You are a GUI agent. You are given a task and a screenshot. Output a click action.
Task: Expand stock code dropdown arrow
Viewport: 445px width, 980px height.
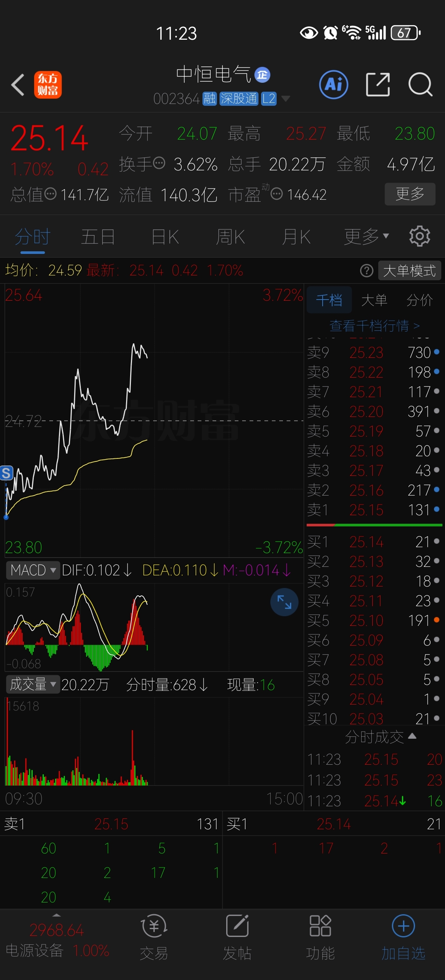(286, 99)
